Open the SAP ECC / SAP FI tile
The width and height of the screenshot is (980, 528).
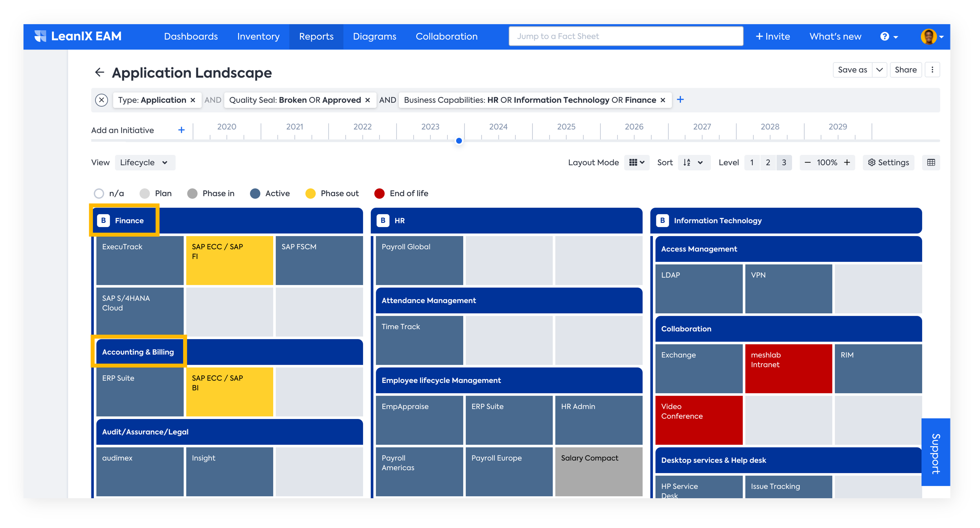pyautogui.click(x=229, y=260)
